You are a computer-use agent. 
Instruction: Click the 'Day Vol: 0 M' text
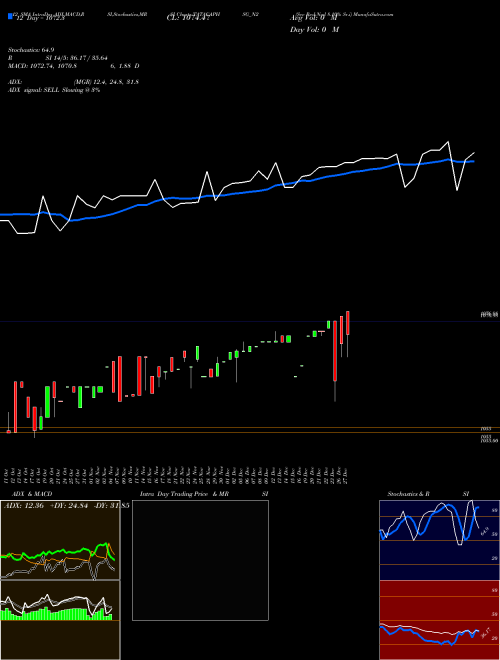[314, 30]
